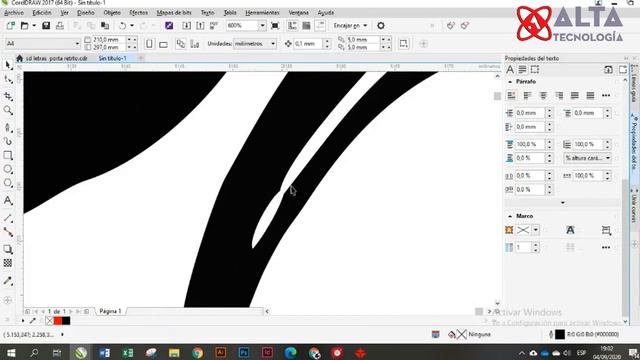This screenshot has height=360, width=640.
Task: Switch to the sd letras porta retrto.cdr tab
Action: pyautogui.click(x=56, y=58)
